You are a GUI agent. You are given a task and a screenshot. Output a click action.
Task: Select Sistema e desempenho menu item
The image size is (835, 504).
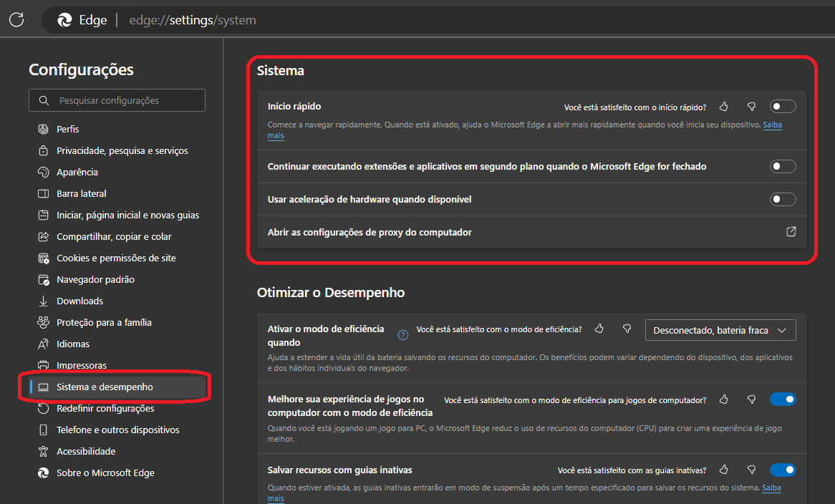tap(117, 387)
